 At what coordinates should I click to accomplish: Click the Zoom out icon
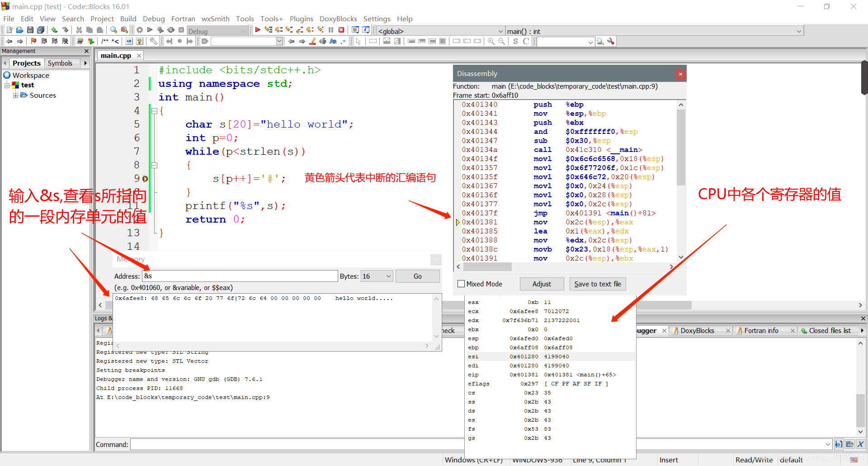(x=501, y=41)
